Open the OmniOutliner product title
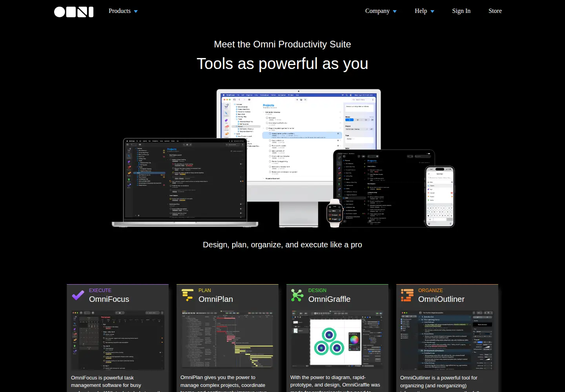Image resolution: width=565 pixels, height=392 pixels. [x=441, y=299]
